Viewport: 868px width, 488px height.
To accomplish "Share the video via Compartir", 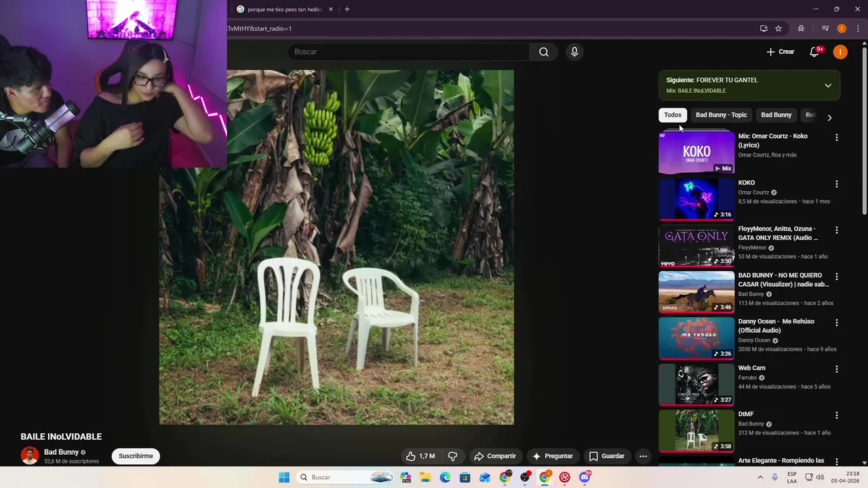I will point(495,456).
